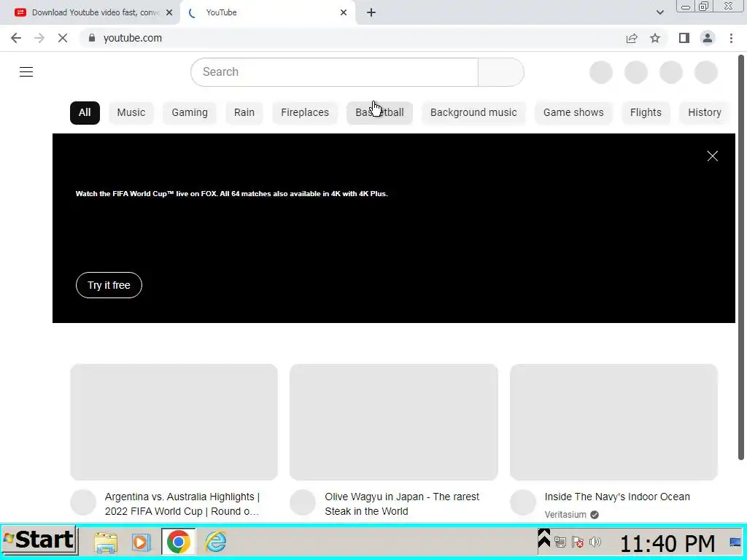Open the file explorer taskbar icon
Viewport: 747px width, 560px height.
pyautogui.click(x=105, y=542)
